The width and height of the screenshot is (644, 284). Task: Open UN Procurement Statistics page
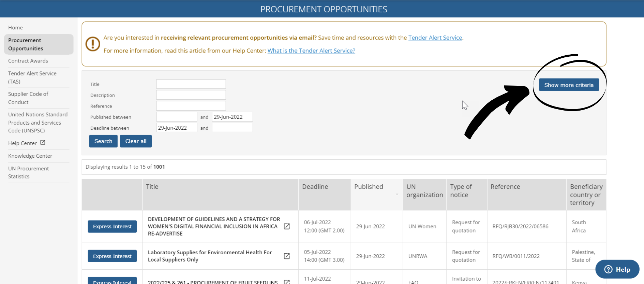click(28, 172)
